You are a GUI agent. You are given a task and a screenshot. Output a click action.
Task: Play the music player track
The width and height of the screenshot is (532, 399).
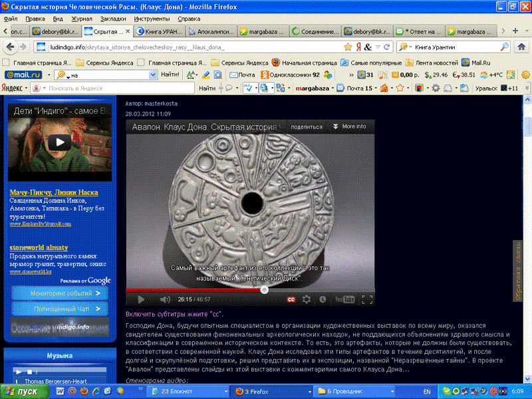(x=19, y=372)
